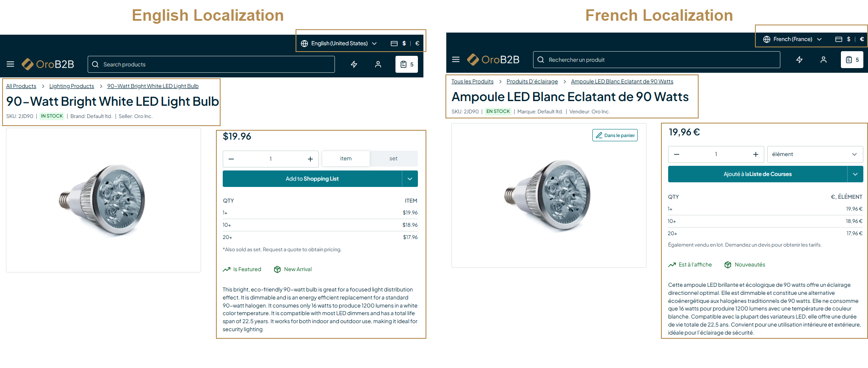This screenshot has height=368, width=868.
Task: Open the English (United States) language dropdown
Action: tap(339, 44)
